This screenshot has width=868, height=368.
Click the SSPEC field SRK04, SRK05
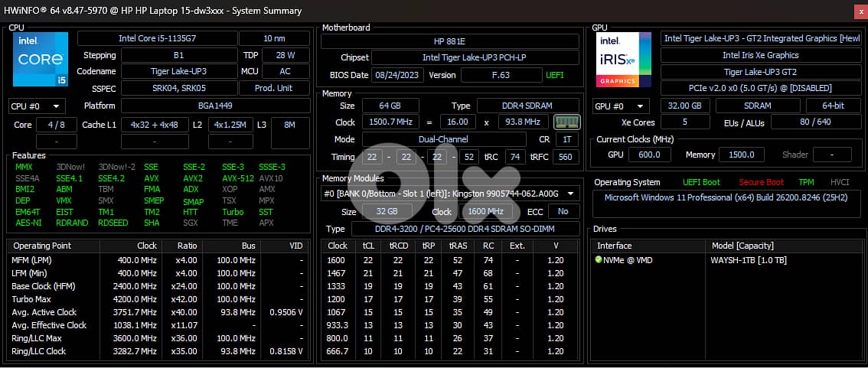pyautogui.click(x=178, y=89)
